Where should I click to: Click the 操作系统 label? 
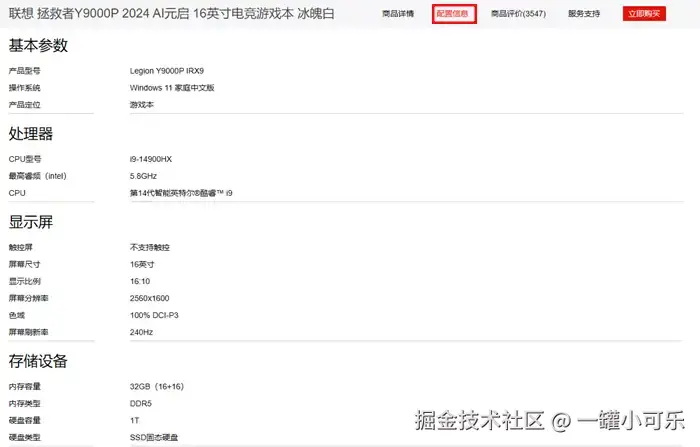(x=25, y=88)
